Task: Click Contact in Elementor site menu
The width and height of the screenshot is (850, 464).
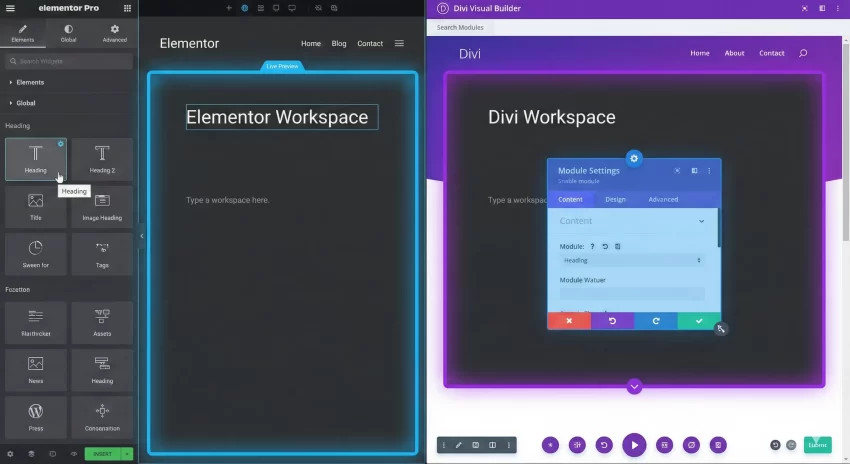Action: [370, 43]
